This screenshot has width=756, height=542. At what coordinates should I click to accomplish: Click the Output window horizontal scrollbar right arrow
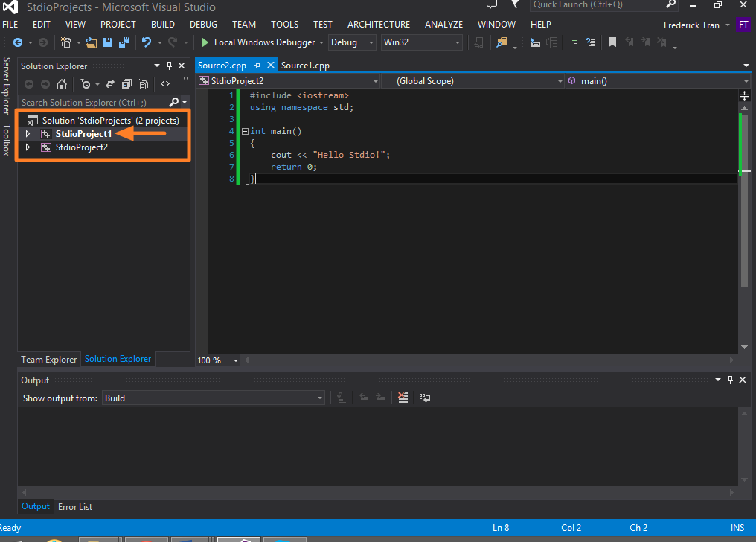[x=731, y=492]
